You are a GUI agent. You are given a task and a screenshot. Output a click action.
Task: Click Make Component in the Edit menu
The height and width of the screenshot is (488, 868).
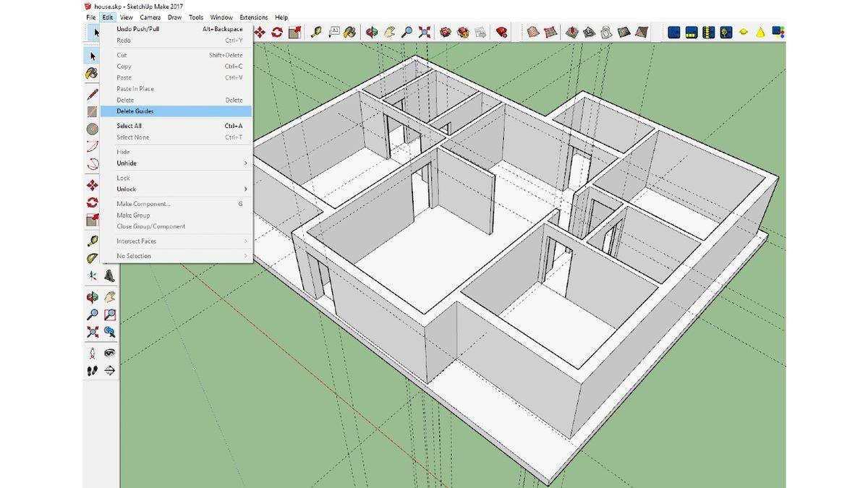142,203
